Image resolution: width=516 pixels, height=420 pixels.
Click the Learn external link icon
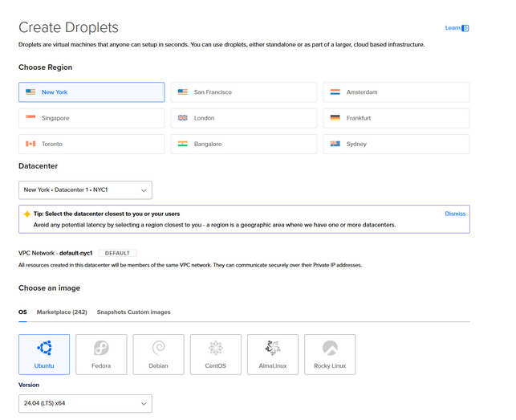point(465,28)
